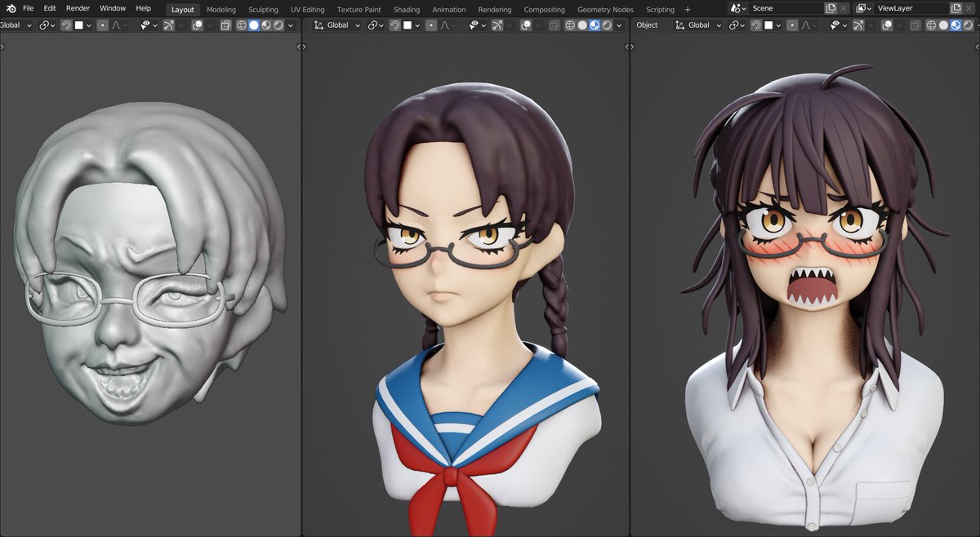Click the Scene name field
The width and height of the screenshot is (980, 537).
click(786, 8)
